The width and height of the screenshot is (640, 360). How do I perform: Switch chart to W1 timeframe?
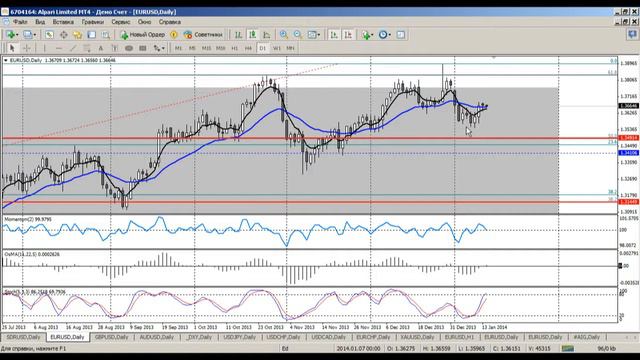pos(276,48)
